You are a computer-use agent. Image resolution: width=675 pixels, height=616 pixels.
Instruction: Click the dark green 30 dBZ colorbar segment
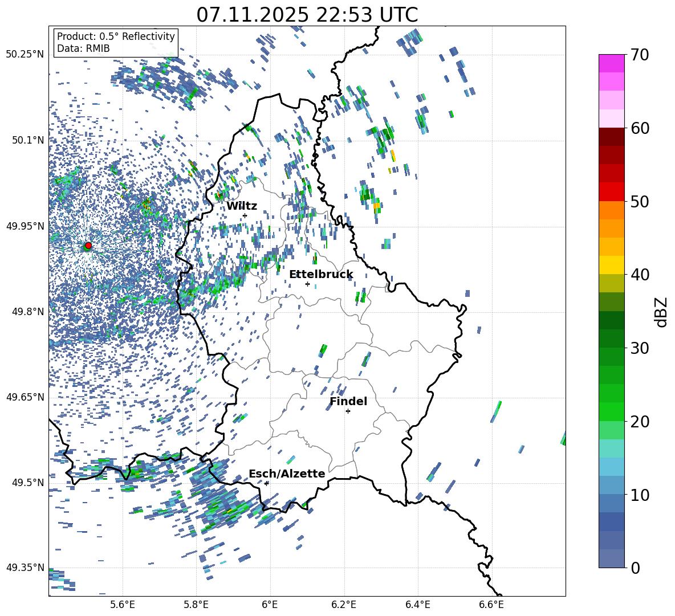point(611,338)
